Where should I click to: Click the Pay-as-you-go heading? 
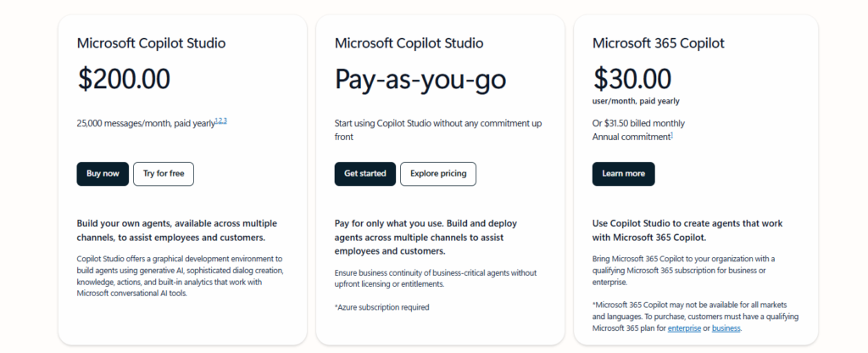coord(420,79)
